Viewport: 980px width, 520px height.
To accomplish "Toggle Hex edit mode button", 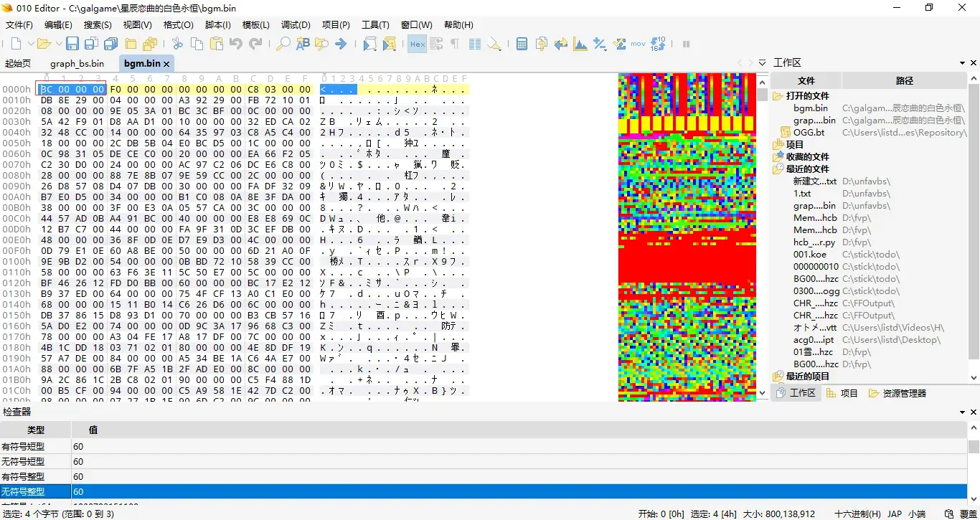I will [x=417, y=44].
